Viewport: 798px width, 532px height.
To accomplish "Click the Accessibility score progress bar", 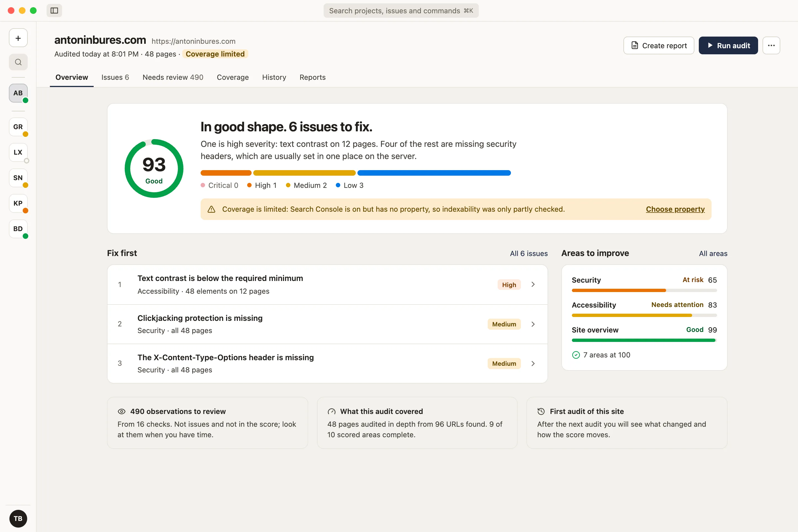I will click(x=644, y=315).
